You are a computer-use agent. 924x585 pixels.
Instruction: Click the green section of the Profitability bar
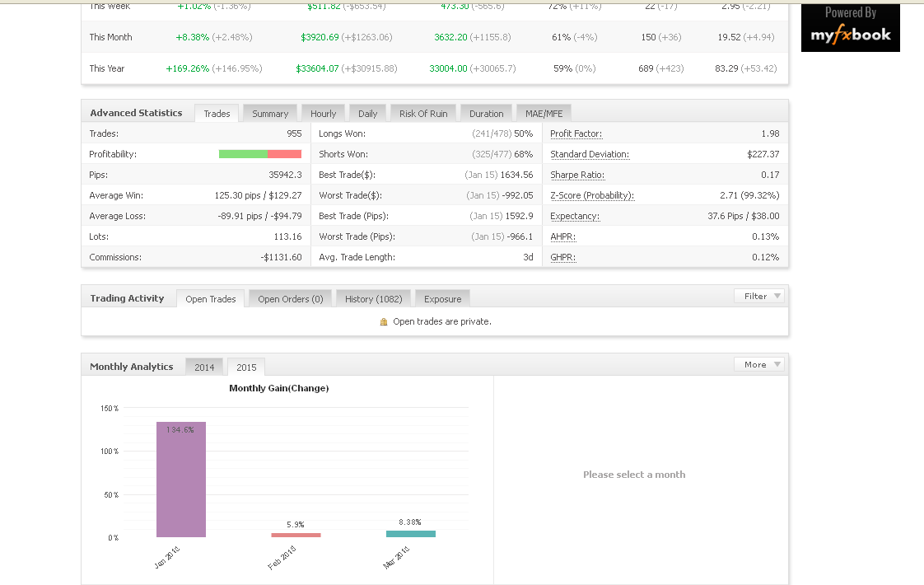point(243,154)
